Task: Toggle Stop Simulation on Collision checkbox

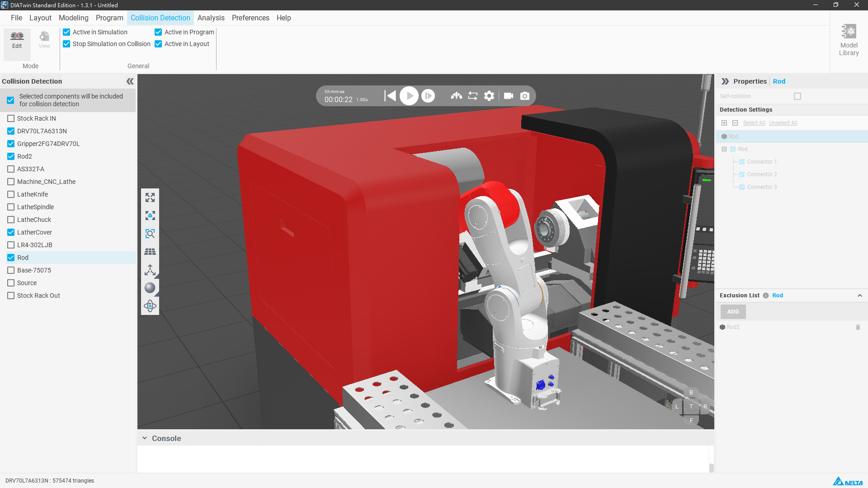Action: point(66,44)
